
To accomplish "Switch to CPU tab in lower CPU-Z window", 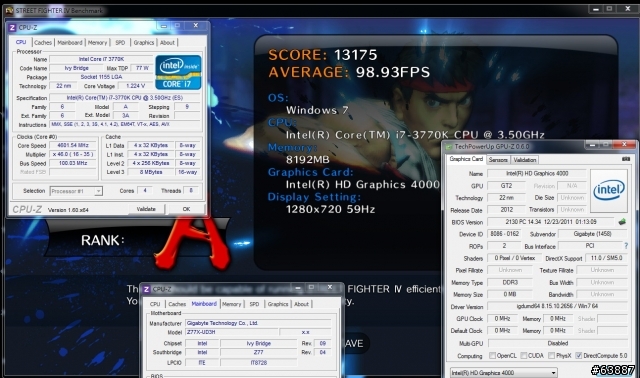I will pos(155,304).
